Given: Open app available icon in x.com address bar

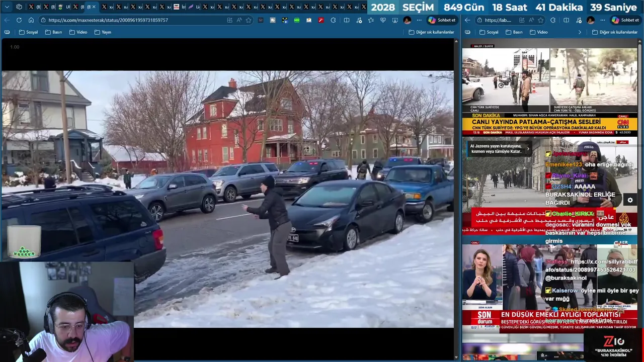Looking at the screenshot, I should [x=229, y=20].
